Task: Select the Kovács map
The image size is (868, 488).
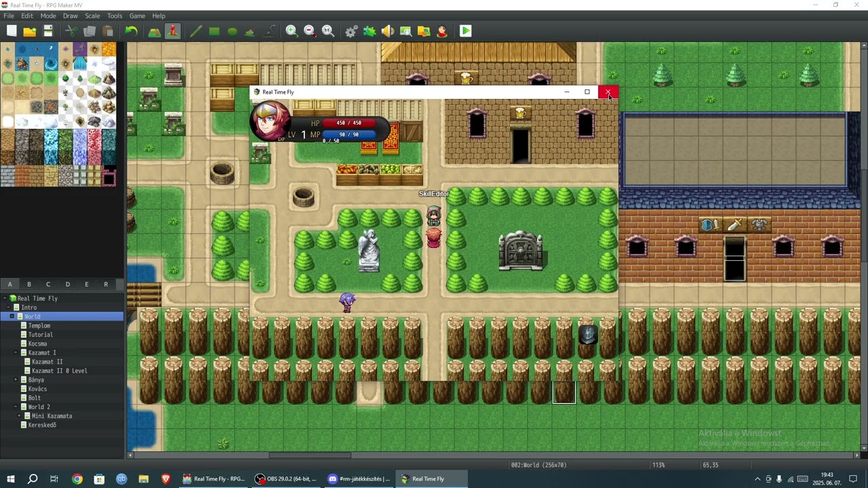Action: [38, 389]
